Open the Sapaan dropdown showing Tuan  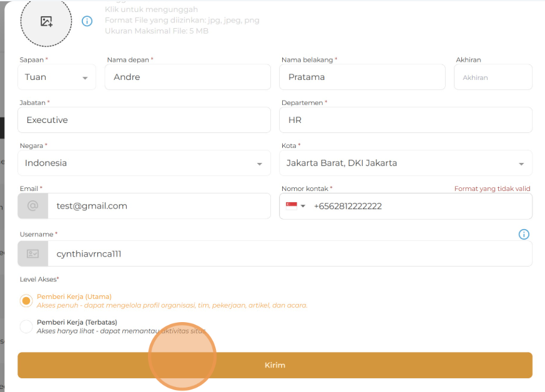click(x=57, y=77)
